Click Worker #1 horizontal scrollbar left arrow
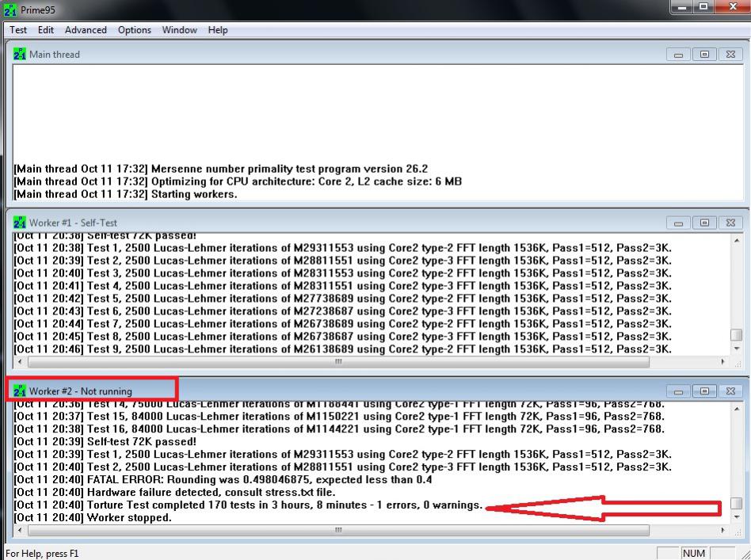 [x=20, y=362]
